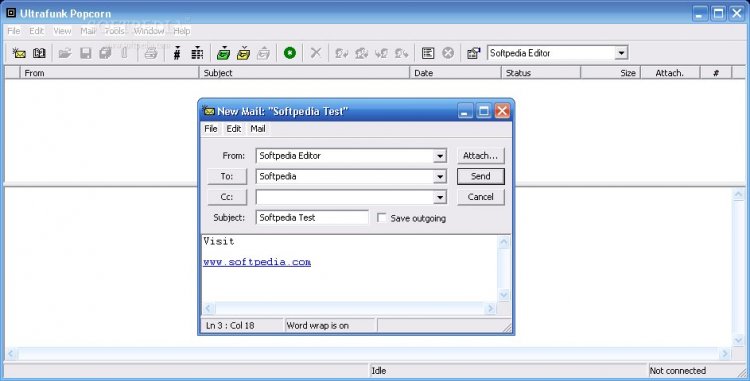Click the list view log toolbar icon

pos(428,53)
